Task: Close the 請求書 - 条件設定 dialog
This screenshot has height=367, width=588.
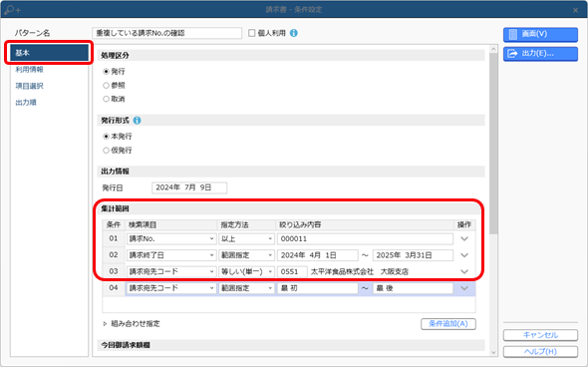Action: tap(576, 10)
